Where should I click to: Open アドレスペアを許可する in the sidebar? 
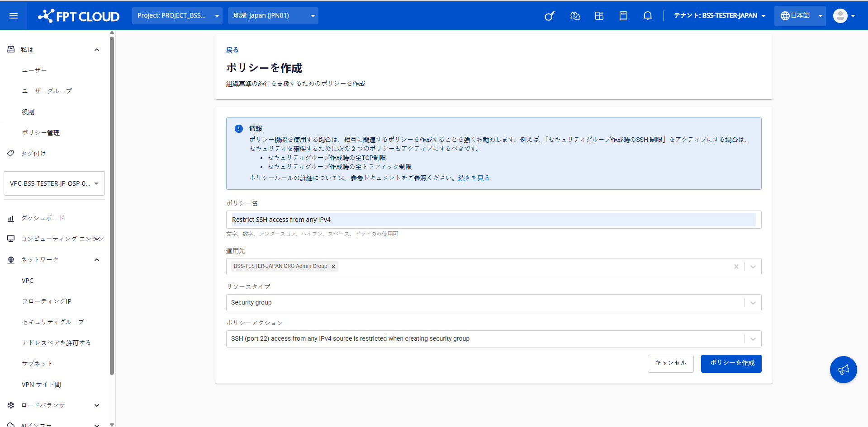pos(56,343)
